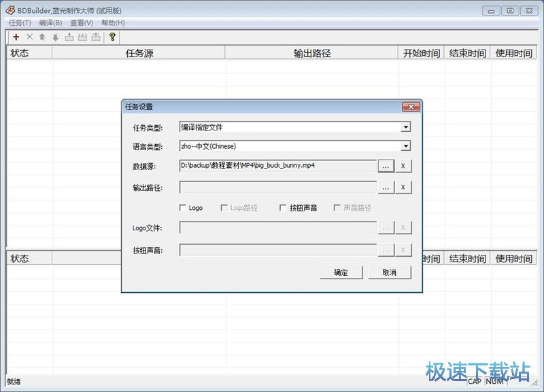This screenshot has width=544, height=392.
Task: Click the 编译指定文件 combo box field
Action: 295,127
